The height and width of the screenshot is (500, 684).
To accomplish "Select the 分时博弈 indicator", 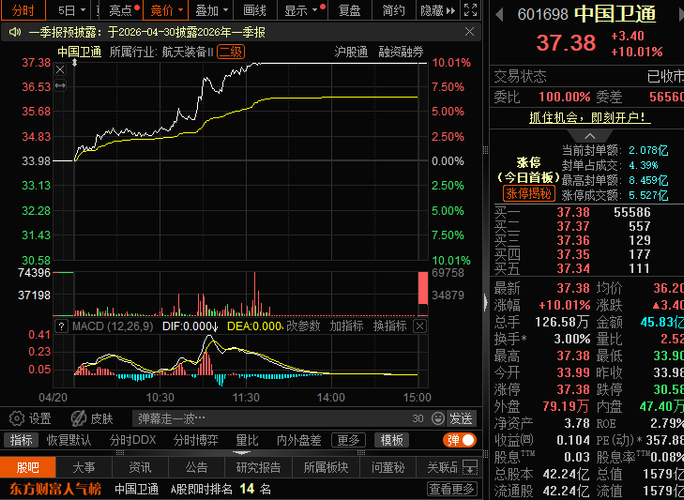I will coord(195,440).
